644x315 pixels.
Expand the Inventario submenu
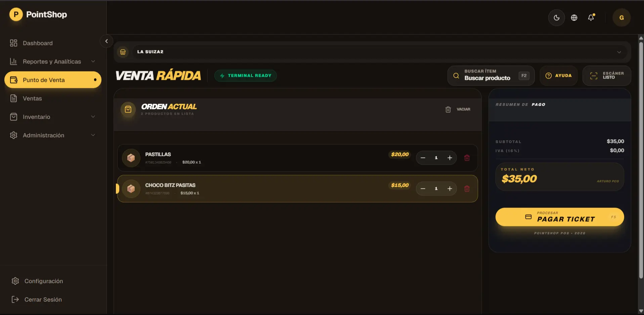pos(93,117)
